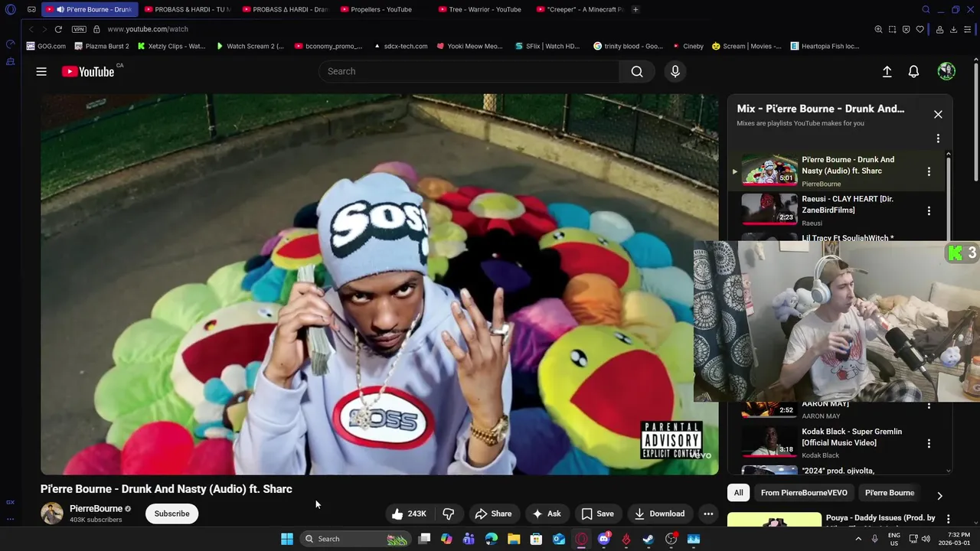980x551 pixels.
Task: Switch to PROBASS & HARDI - TU browser tab
Action: tap(188, 9)
